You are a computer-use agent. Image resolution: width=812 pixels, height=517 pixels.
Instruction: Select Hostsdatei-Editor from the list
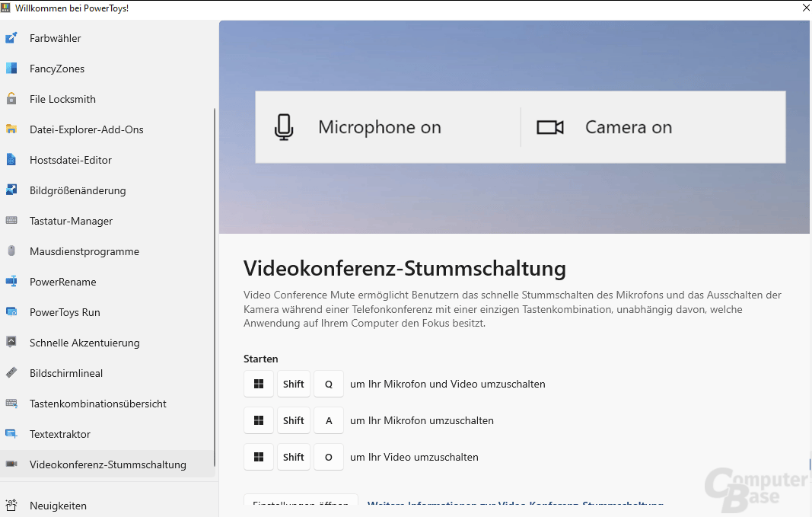tap(107, 160)
